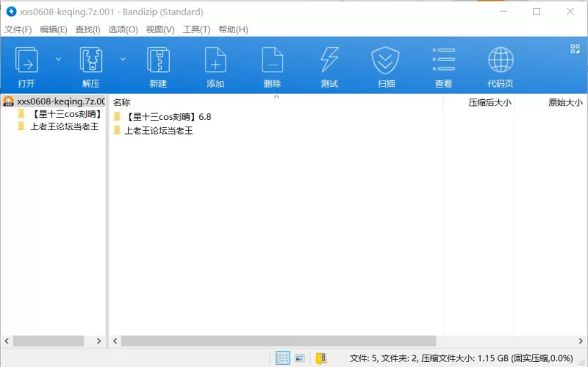Switch to details view icon in status bar

(282, 357)
